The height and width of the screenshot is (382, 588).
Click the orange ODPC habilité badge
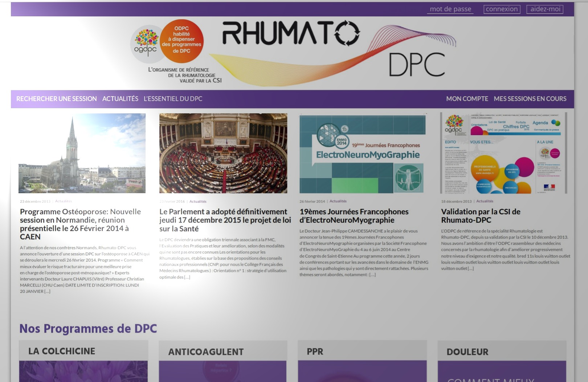pyautogui.click(x=181, y=41)
